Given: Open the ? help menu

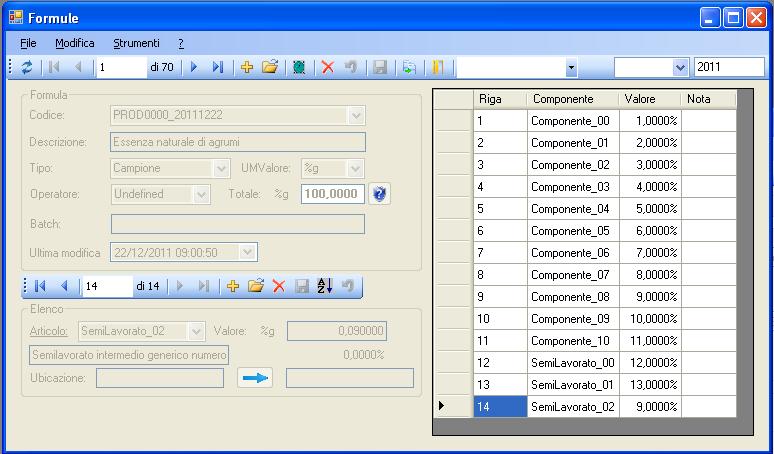Looking at the screenshot, I should coord(181,43).
